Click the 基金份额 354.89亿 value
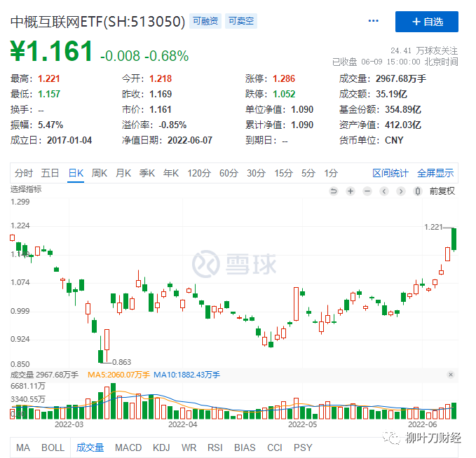The image size is (476, 458). [403, 109]
